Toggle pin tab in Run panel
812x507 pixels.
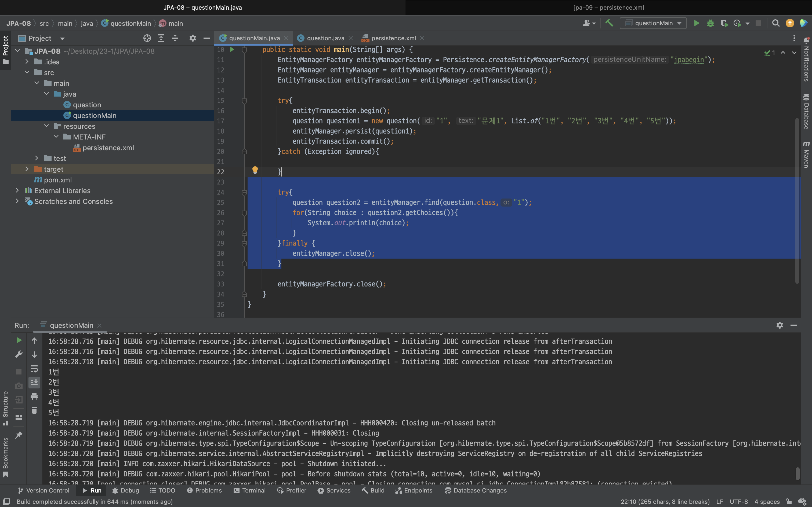pyautogui.click(x=19, y=435)
